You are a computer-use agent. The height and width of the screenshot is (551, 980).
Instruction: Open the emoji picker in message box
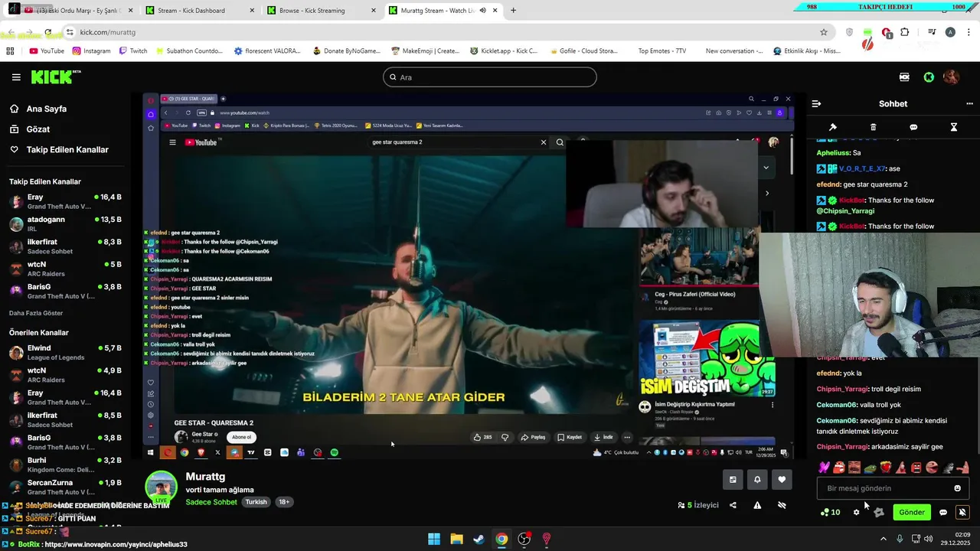point(957,488)
